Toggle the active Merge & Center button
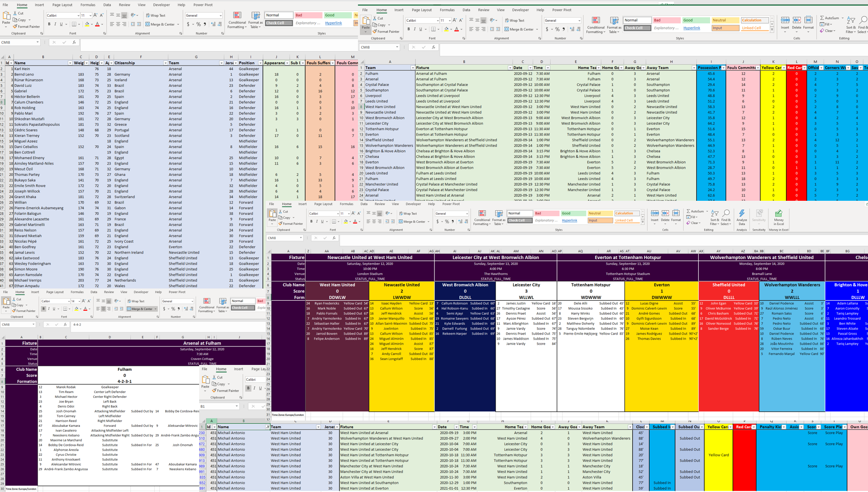 click(x=142, y=309)
